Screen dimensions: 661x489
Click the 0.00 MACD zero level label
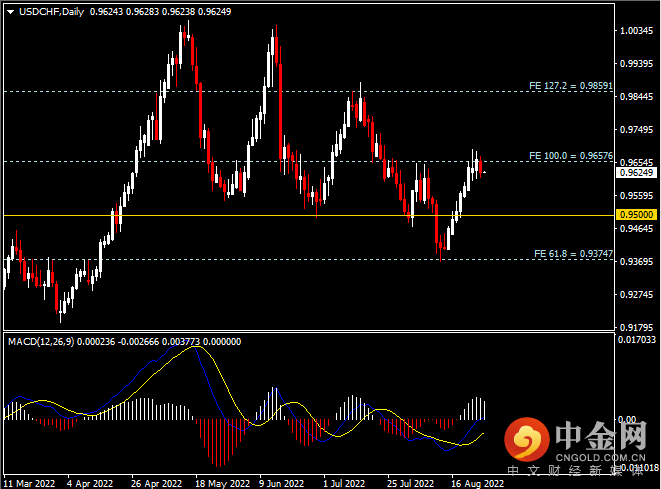[627, 419]
